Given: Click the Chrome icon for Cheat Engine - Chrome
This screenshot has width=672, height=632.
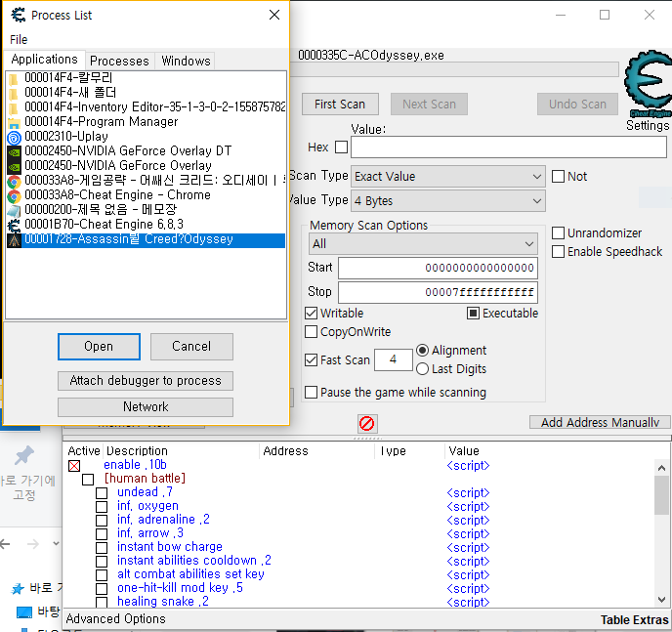Looking at the screenshot, I should coord(14,196).
